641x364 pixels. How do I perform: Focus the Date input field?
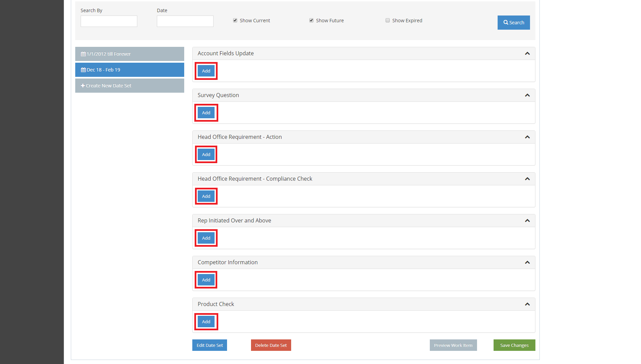185,21
